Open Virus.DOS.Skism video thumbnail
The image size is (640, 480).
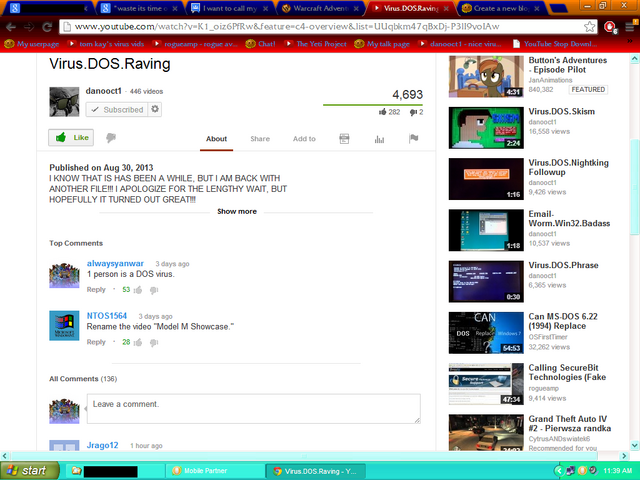(486, 128)
